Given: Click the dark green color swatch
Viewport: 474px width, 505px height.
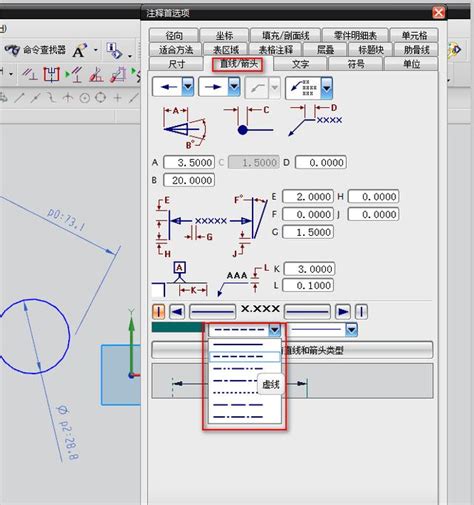Looking at the screenshot, I should click(178, 327).
